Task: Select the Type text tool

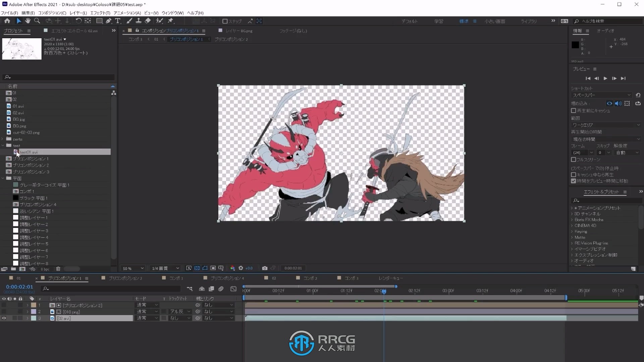Action: 118,21
